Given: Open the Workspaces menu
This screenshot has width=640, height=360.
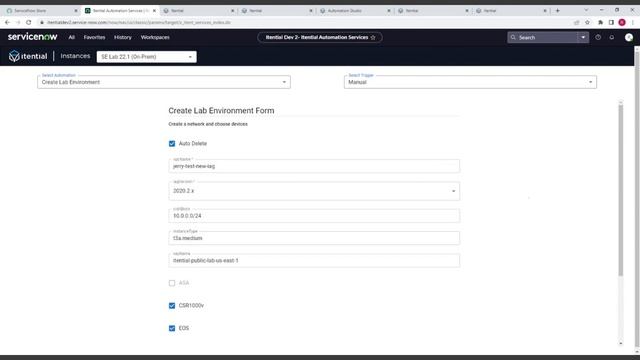Looking at the screenshot, I should point(155,38).
